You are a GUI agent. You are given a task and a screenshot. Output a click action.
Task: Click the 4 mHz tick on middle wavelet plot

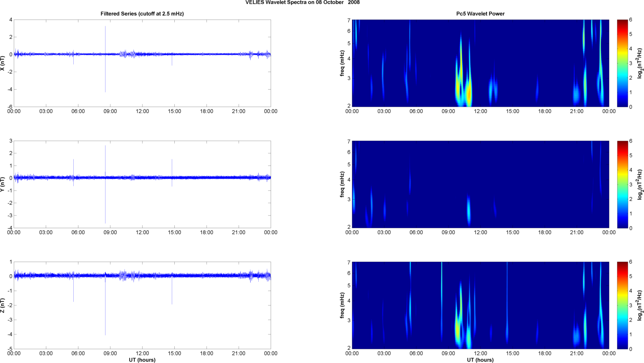click(x=349, y=180)
